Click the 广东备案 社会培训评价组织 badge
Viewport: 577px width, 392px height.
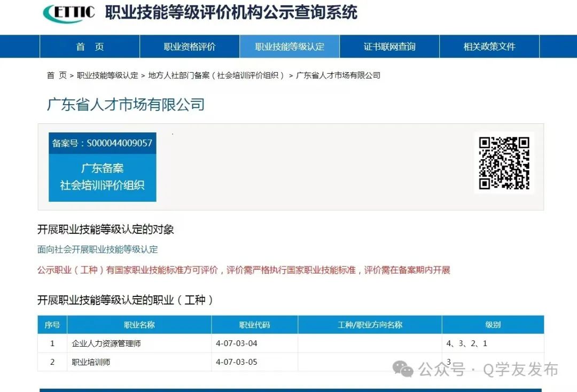point(102,177)
